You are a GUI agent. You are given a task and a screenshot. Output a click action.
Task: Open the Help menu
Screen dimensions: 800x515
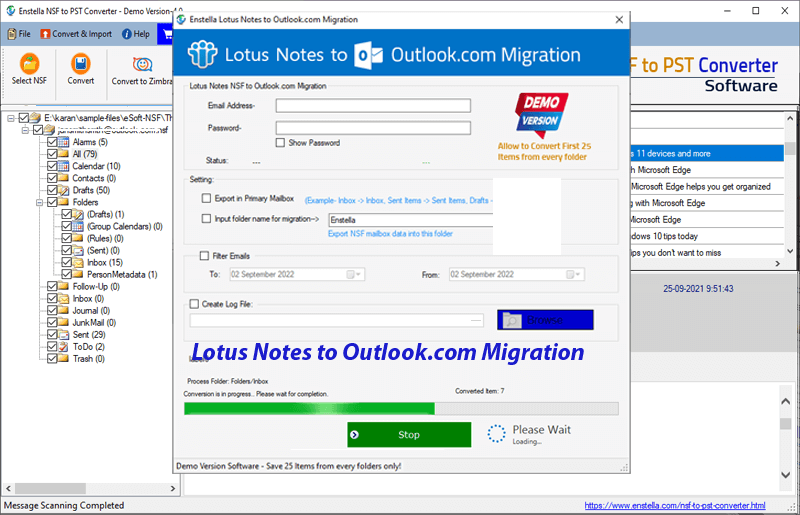point(136,34)
